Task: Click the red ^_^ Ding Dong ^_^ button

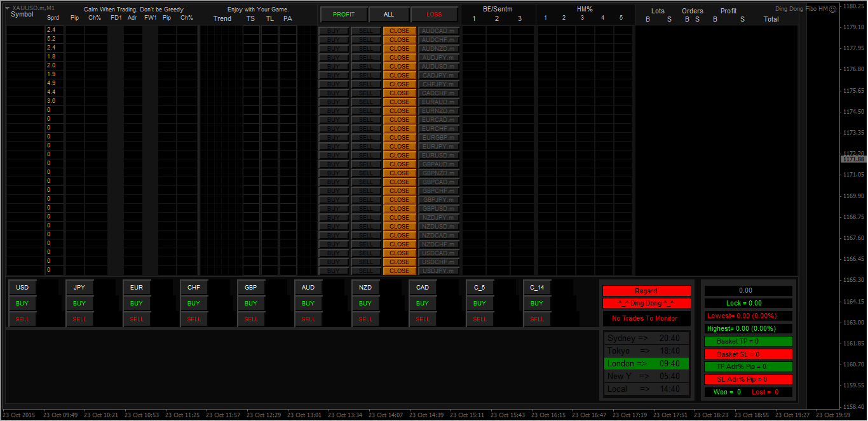Action: (646, 304)
